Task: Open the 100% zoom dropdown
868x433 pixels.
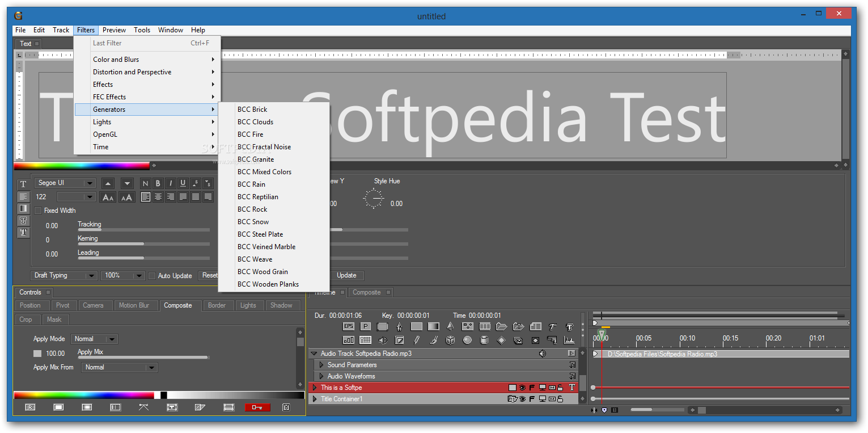Action: (124, 275)
